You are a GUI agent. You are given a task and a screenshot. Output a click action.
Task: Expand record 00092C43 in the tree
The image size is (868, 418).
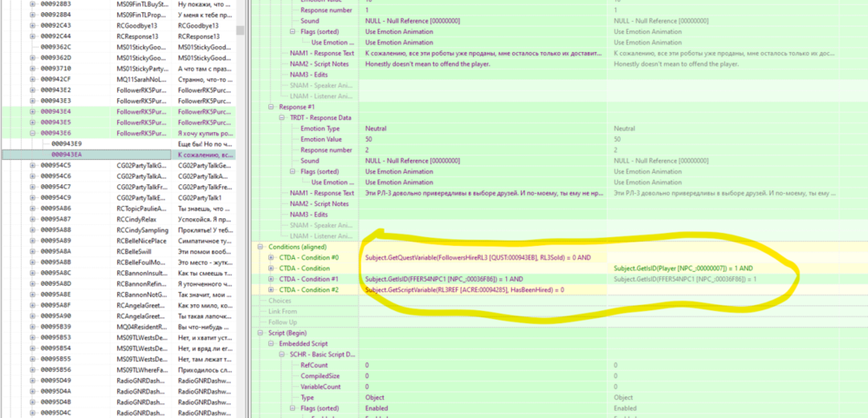click(33, 25)
